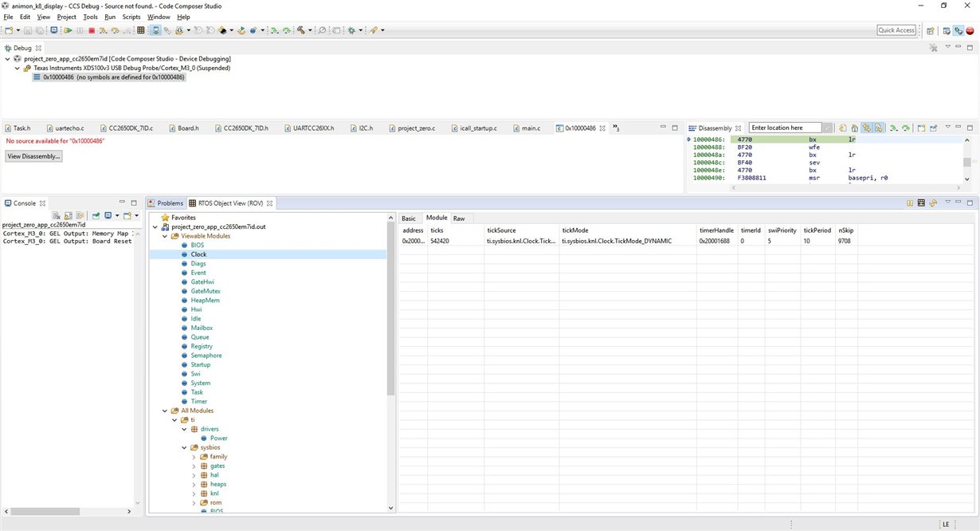Click the memory grid icon in toolbar
980x531 pixels.
tap(141, 30)
